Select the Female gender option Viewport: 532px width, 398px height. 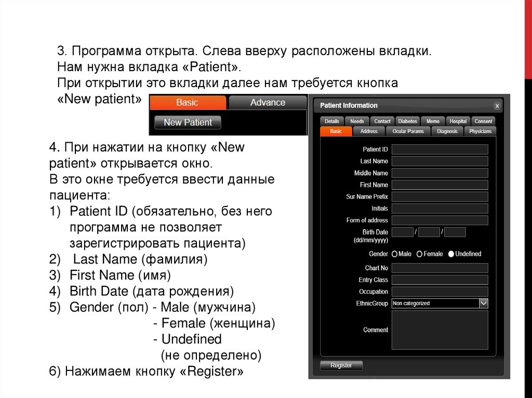(x=420, y=254)
